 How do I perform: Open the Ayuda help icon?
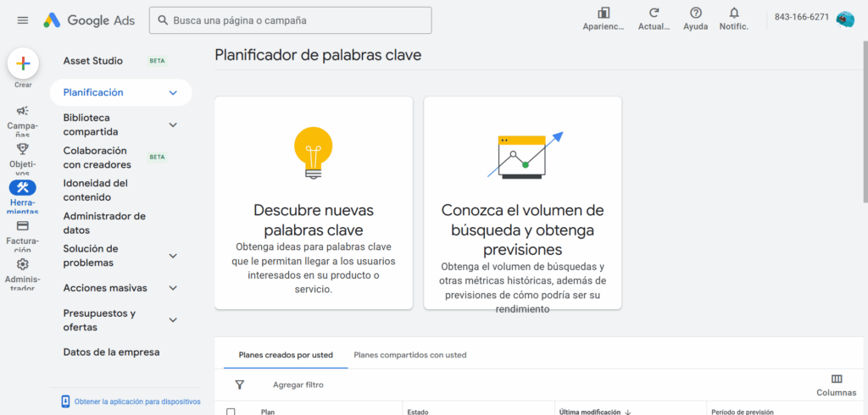[696, 14]
